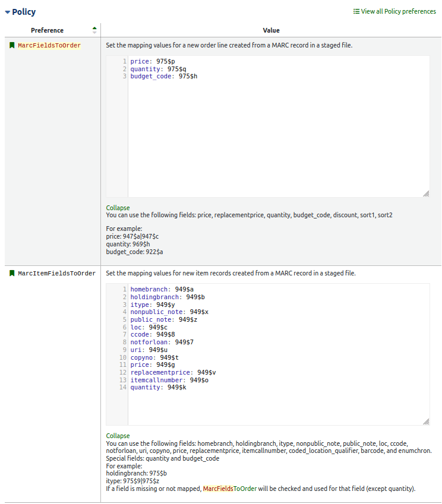Select the MarcFieldsToOrder preference name
The height and width of the screenshot is (504, 442).
click(x=49, y=46)
